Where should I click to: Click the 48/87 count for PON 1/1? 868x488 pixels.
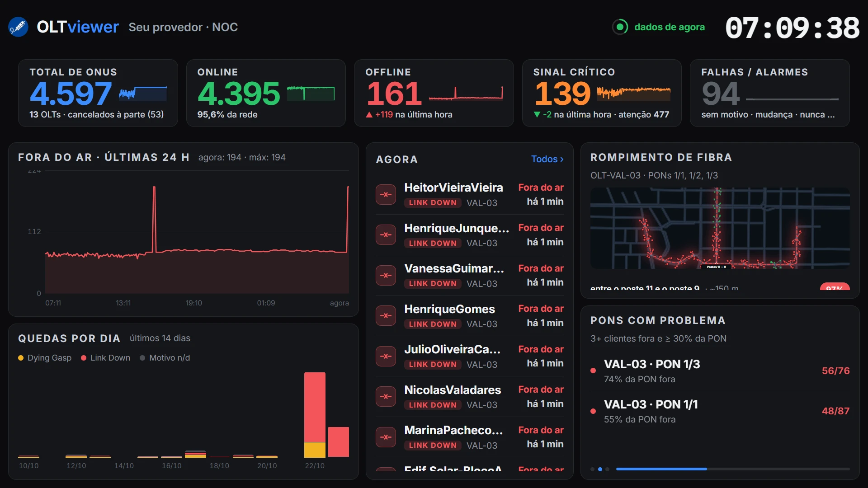(x=835, y=411)
